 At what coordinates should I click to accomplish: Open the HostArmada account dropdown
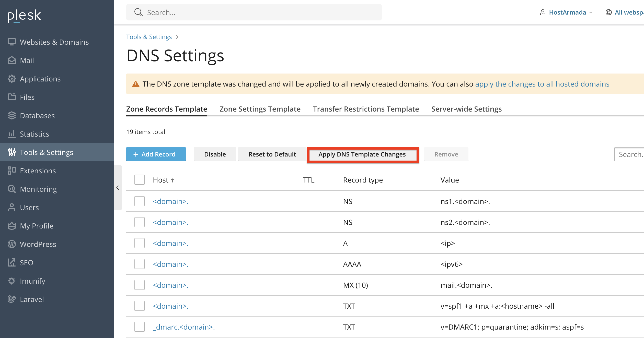[566, 13]
